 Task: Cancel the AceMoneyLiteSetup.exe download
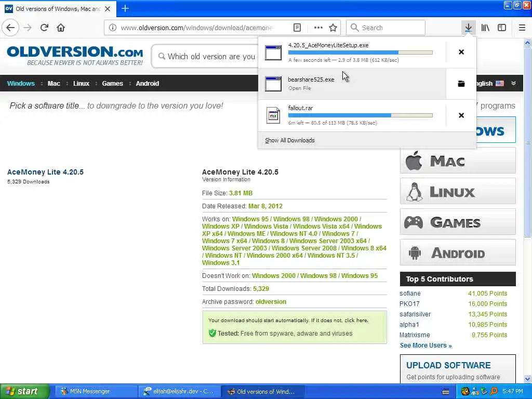coord(461,52)
